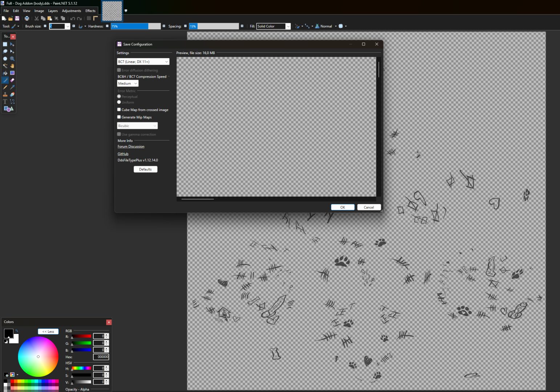Select the Eraser tool
This screenshot has width=560, height=392.
(x=12, y=80)
